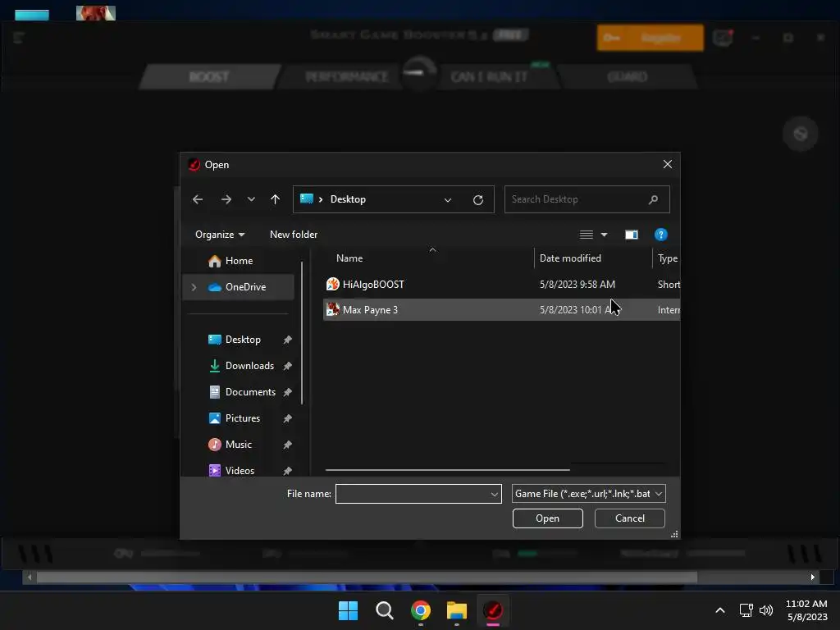Open the recent locations chevron

(251, 199)
